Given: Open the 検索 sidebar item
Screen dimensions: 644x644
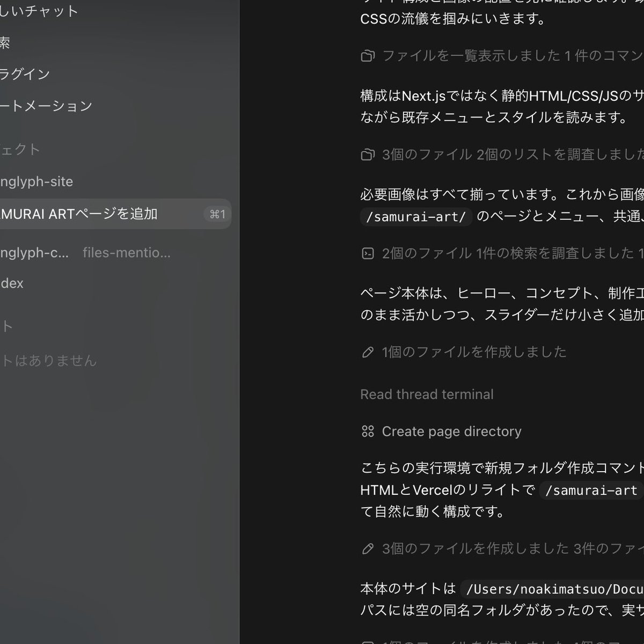Looking at the screenshot, I should (5, 43).
